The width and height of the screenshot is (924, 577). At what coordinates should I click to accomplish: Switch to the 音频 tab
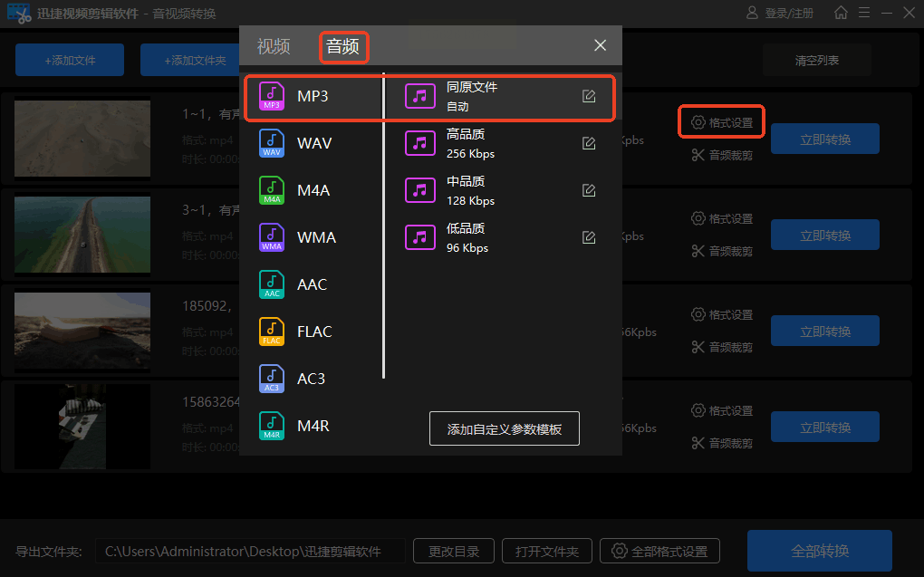pyautogui.click(x=343, y=46)
